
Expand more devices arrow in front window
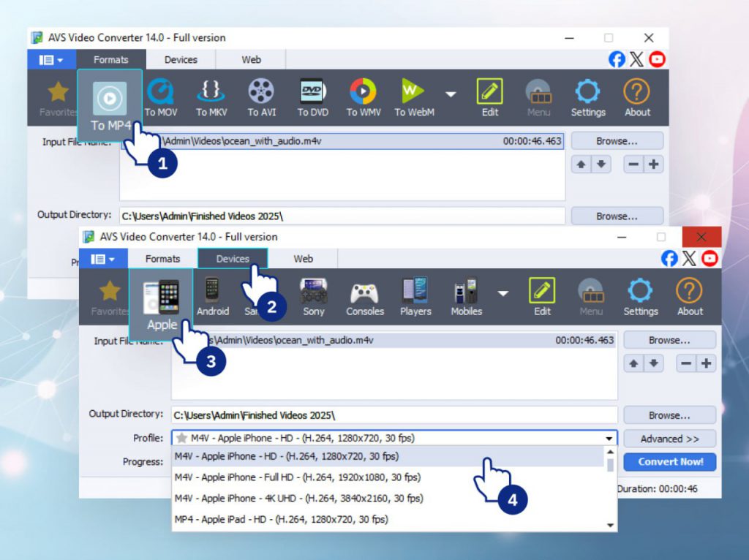(503, 293)
